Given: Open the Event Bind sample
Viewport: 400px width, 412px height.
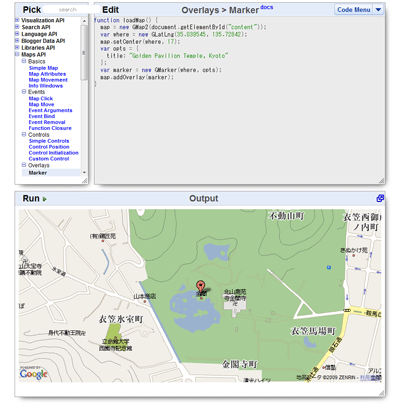Looking at the screenshot, I should 42,116.
